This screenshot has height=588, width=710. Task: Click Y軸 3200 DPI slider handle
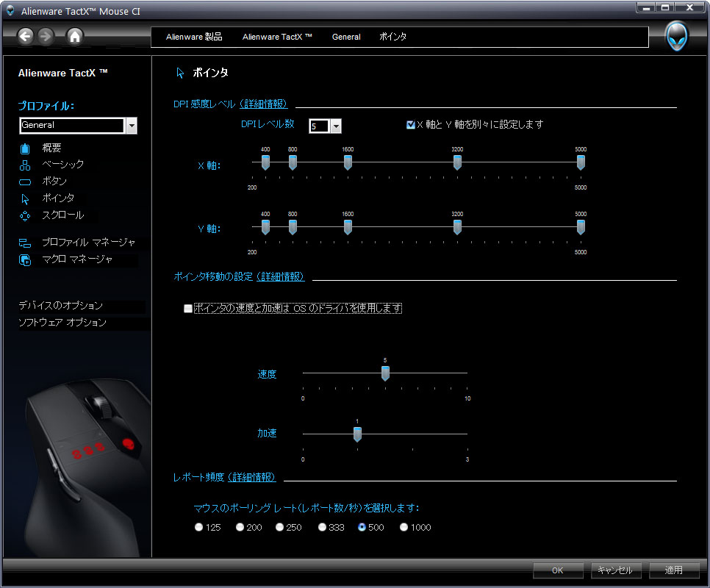pos(457,227)
